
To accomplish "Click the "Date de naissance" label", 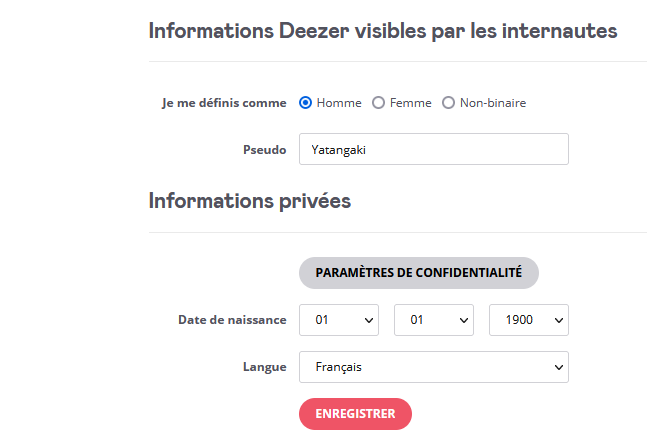I will click(x=232, y=320).
